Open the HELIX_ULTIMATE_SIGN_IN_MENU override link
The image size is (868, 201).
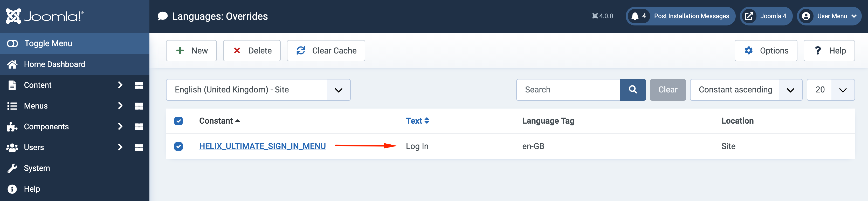point(262,146)
